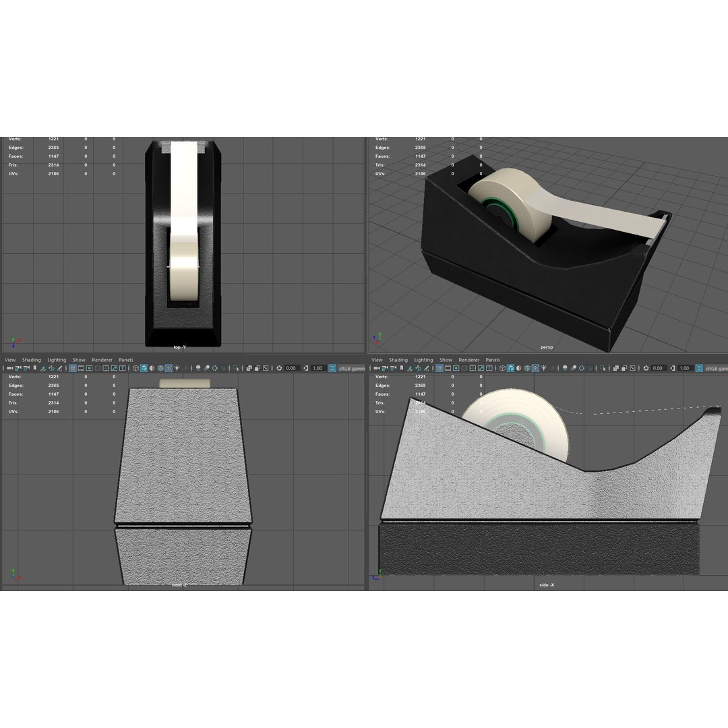Open Panels menu in front view panel
The width and height of the screenshot is (728, 728).
coord(126,360)
